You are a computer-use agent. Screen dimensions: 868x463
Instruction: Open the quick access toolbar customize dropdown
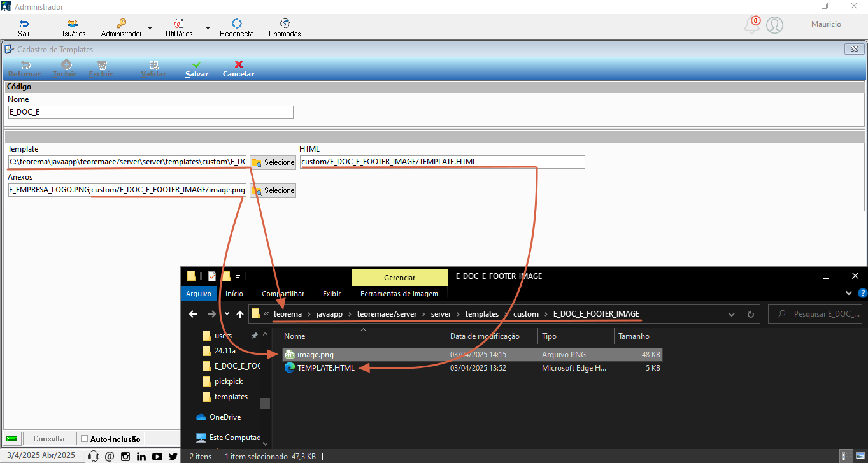tap(238, 276)
